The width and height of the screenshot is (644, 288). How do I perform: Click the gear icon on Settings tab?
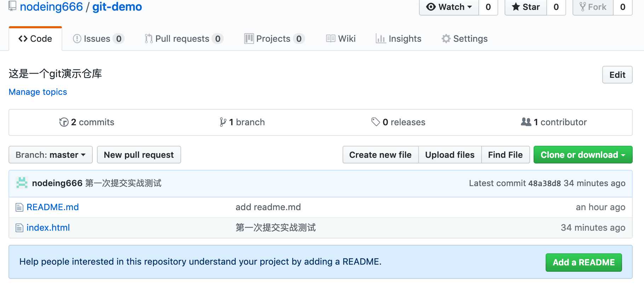point(446,39)
